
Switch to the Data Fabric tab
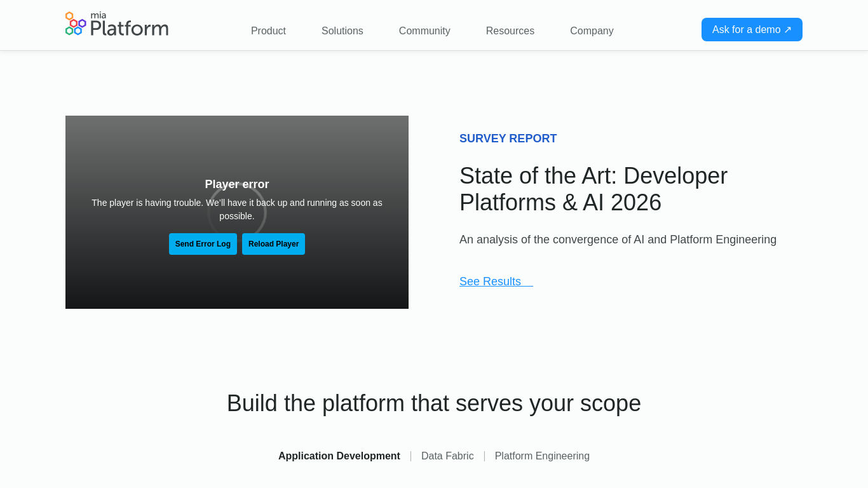[x=447, y=456]
